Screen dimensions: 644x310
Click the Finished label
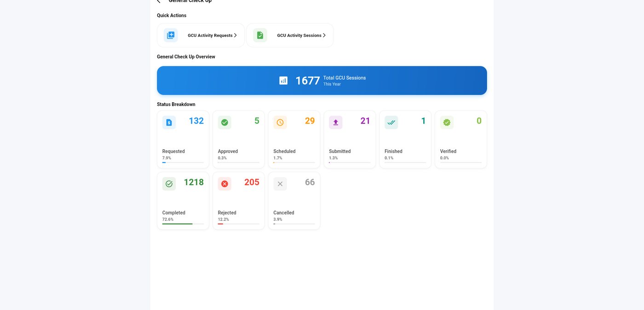point(393,151)
